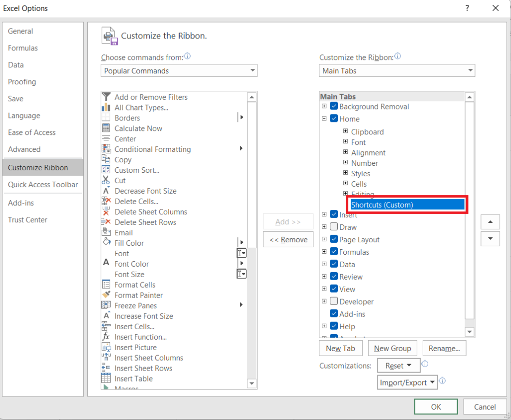Select the Freeze Panes command
Viewport: 511px width, 420px height.
(x=135, y=305)
